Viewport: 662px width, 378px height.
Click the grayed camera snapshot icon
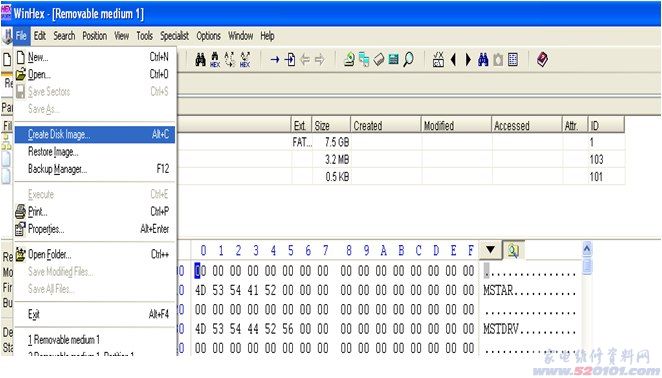498,60
